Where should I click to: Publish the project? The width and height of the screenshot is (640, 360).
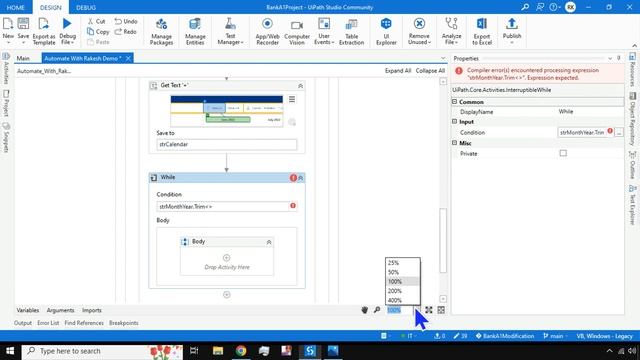pyautogui.click(x=512, y=31)
